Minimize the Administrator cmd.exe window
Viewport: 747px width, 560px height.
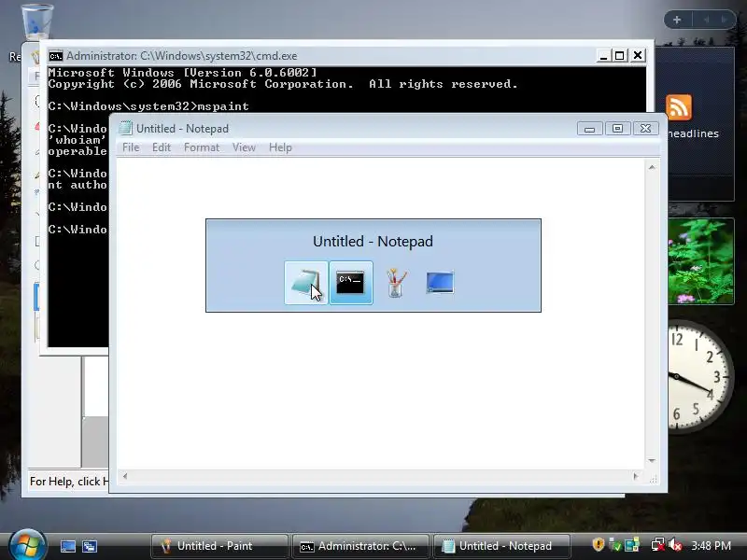click(603, 56)
